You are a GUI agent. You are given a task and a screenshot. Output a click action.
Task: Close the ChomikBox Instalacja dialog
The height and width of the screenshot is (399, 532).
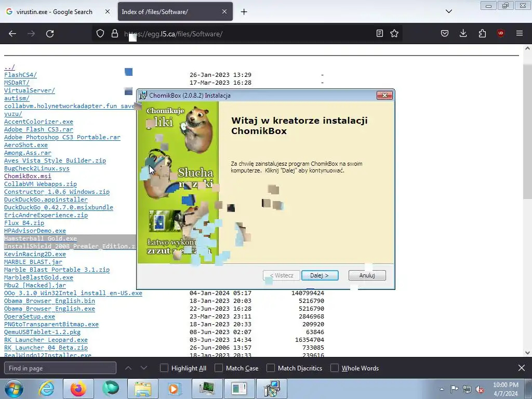point(385,96)
